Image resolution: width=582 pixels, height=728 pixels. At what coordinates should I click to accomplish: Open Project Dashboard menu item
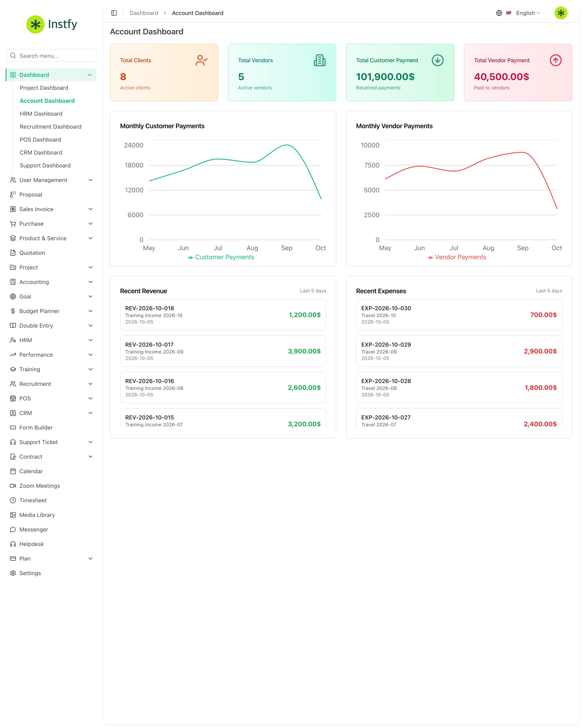point(44,88)
